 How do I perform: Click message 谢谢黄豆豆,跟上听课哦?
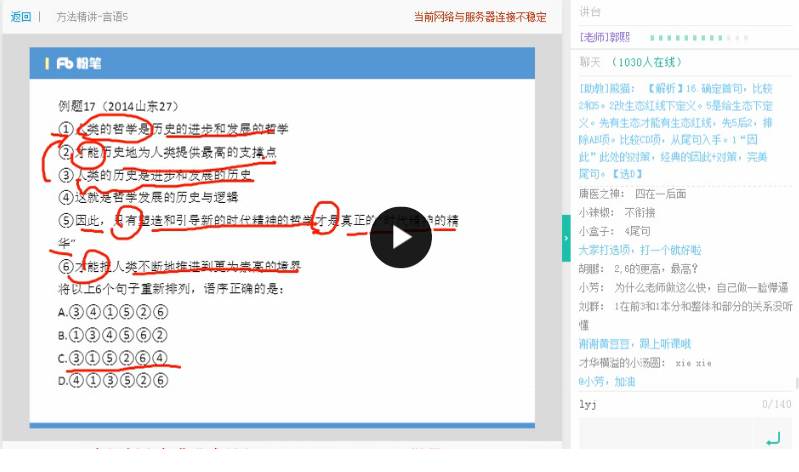point(634,344)
